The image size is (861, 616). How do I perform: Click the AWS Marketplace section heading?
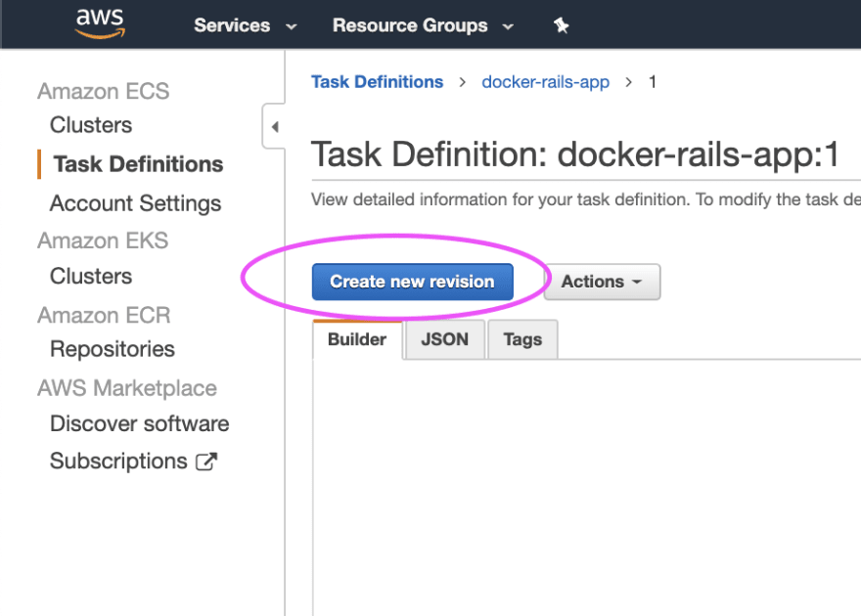127,388
